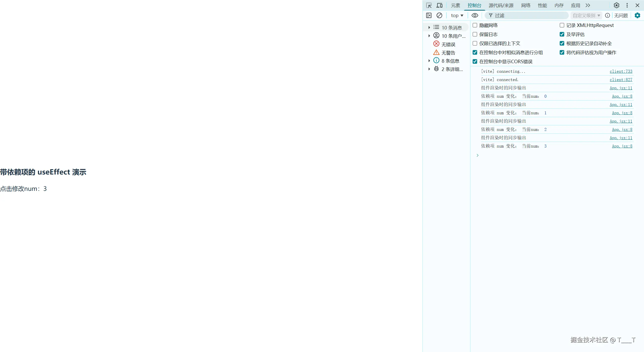
Task: Click the live expression eye icon
Action: click(x=475, y=15)
